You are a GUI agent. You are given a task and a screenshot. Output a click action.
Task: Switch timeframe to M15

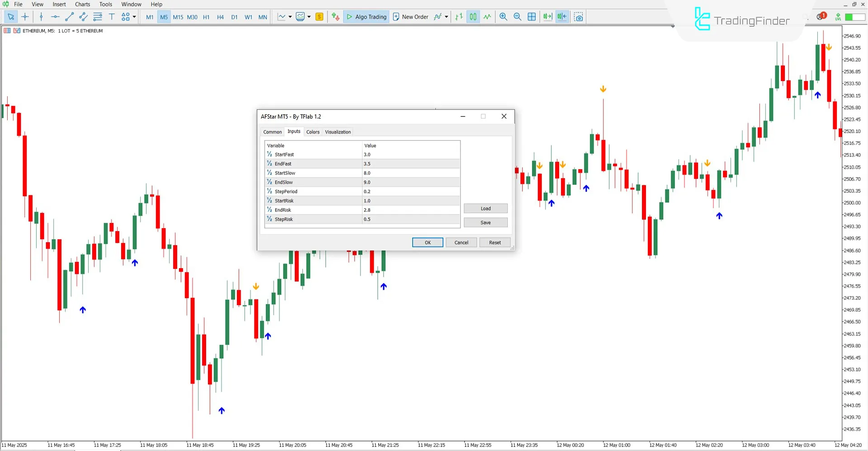pos(178,17)
